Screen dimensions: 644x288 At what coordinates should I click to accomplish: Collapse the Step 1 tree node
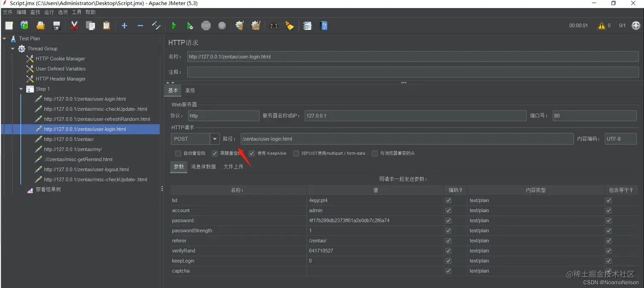(21, 89)
